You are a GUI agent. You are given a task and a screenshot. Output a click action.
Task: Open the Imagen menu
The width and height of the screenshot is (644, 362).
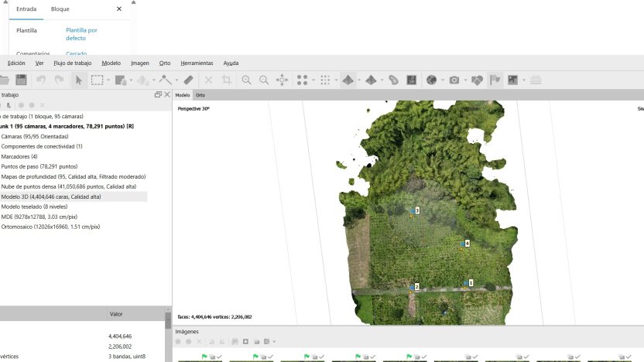pyautogui.click(x=139, y=63)
